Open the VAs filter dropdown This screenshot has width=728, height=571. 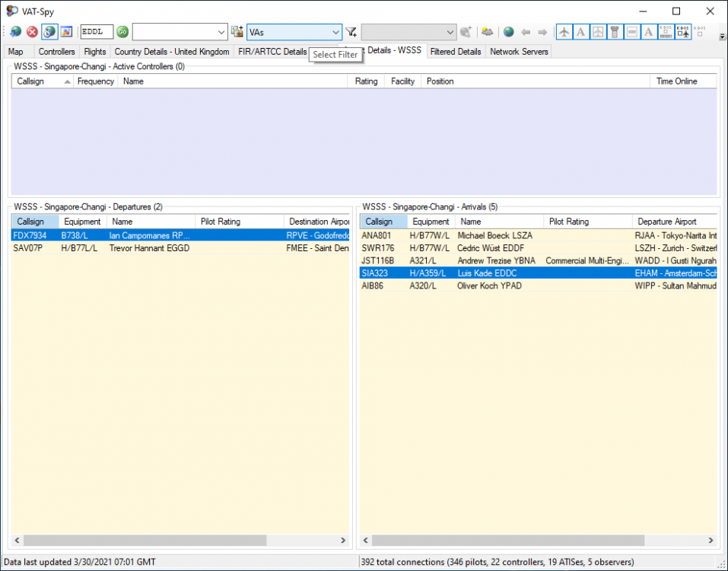335,32
